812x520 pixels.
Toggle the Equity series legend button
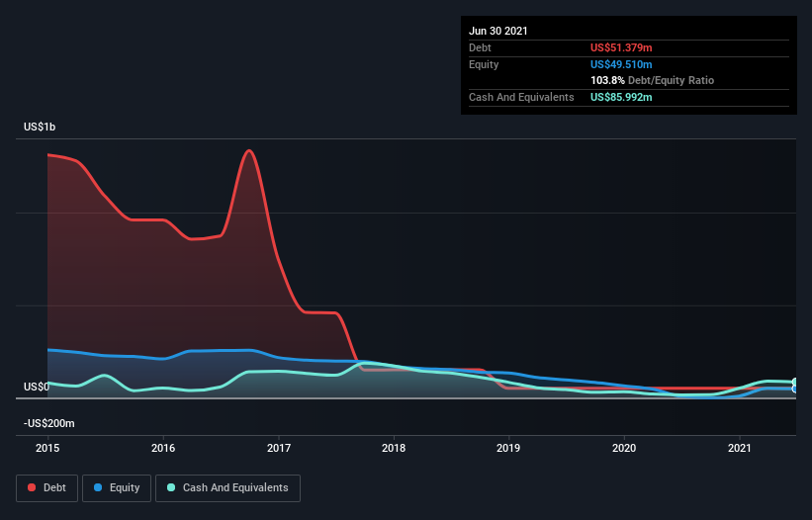(x=117, y=488)
